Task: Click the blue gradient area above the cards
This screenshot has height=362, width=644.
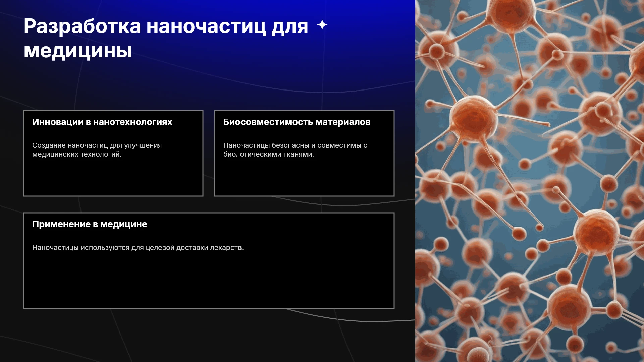Action: (208, 84)
